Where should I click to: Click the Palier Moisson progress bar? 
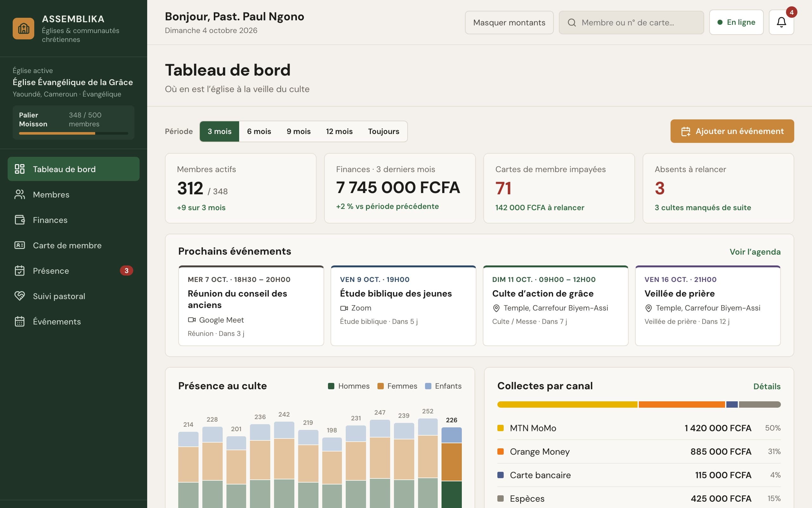click(x=74, y=133)
